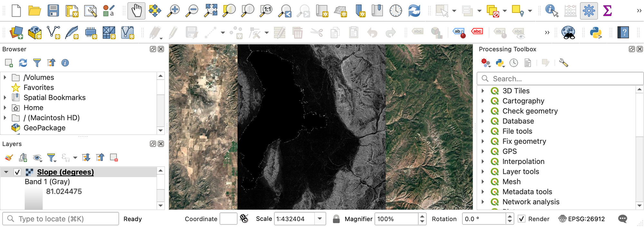This screenshot has height=227, width=644.
Task: Refresh the map canvas
Action: pos(414,11)
